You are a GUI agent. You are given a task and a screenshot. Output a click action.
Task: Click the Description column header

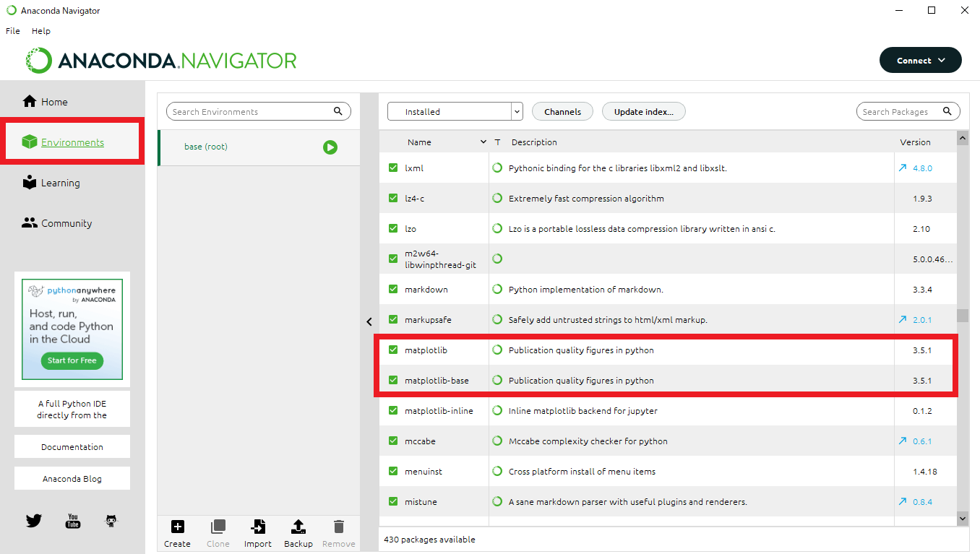(x=534, y=142)
